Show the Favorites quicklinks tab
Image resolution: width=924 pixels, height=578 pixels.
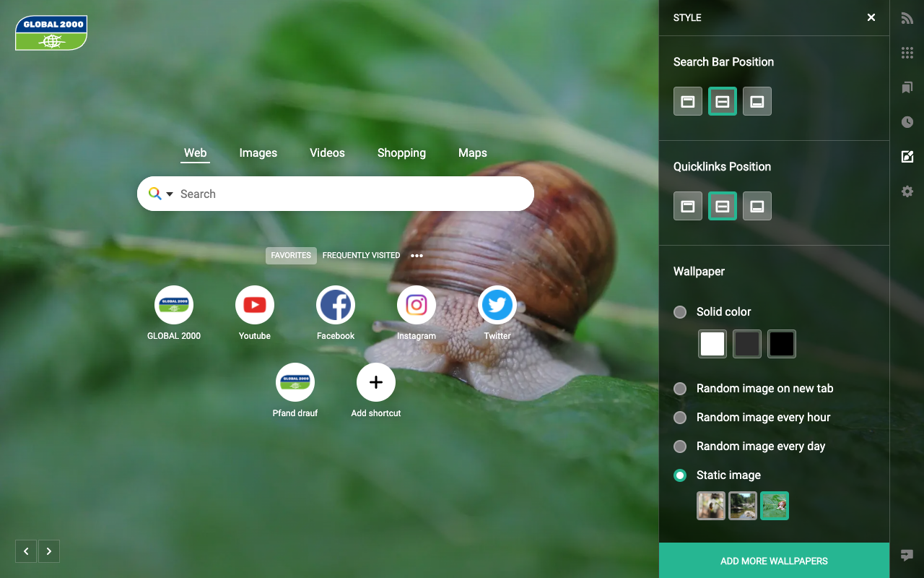coord(291,256)
